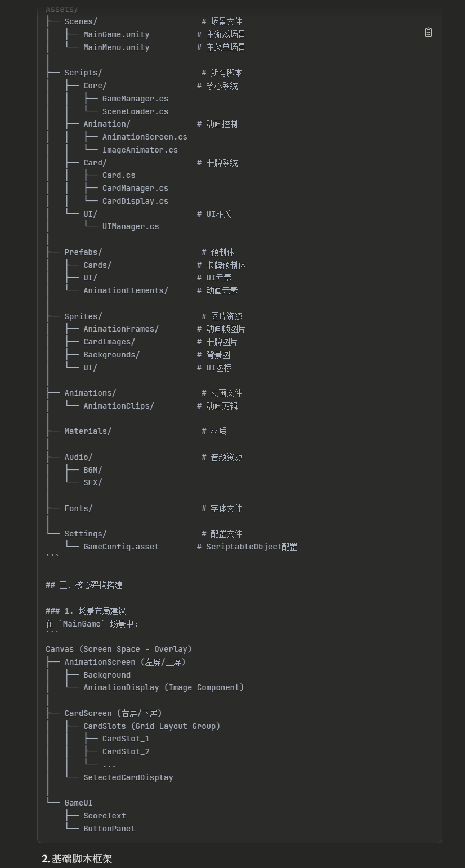Click the CardDisplay.cs file name
The height and width of the screenshot is (868, 465).
(135, 201)
